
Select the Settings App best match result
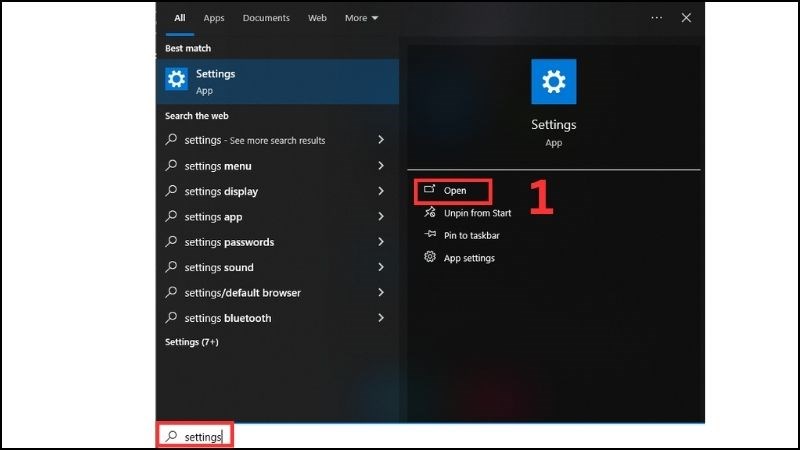[278, 82]
